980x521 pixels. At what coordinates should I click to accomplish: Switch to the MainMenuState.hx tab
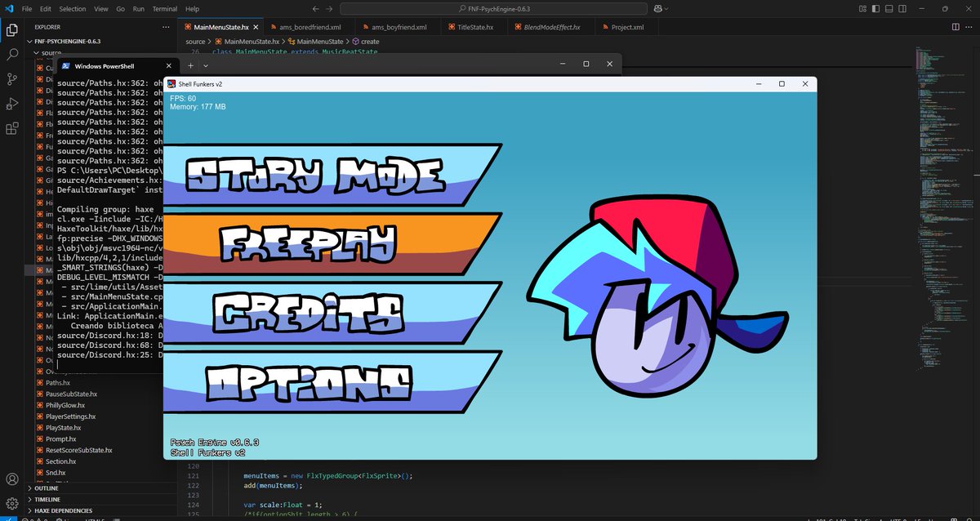point(221,27)
